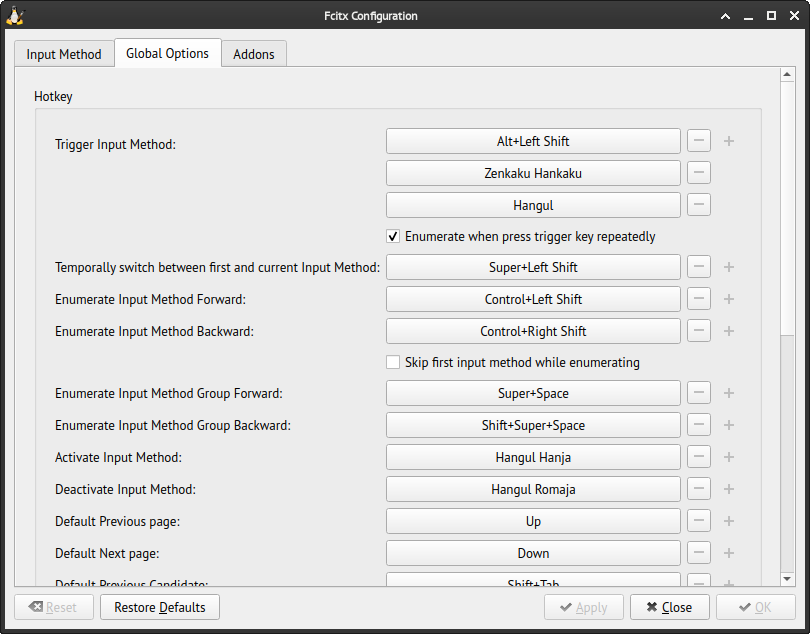Remove the Alt+Left Shift trigger hotkey

pos(698,140)
